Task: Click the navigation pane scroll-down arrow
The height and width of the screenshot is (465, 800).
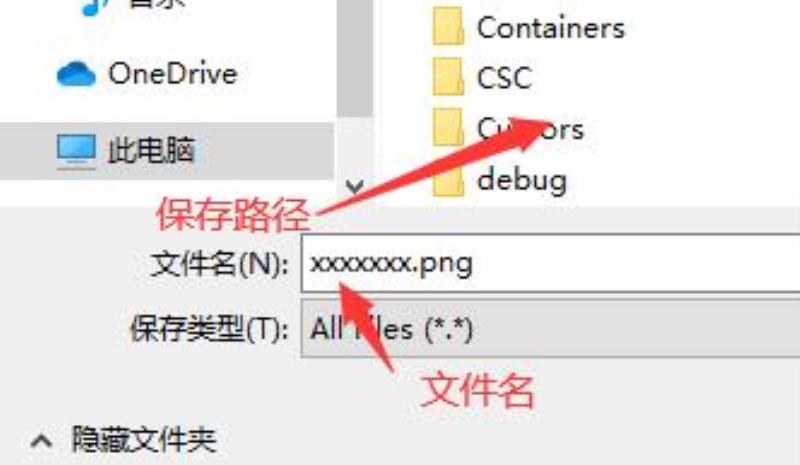Action: [x=355, y=186]
